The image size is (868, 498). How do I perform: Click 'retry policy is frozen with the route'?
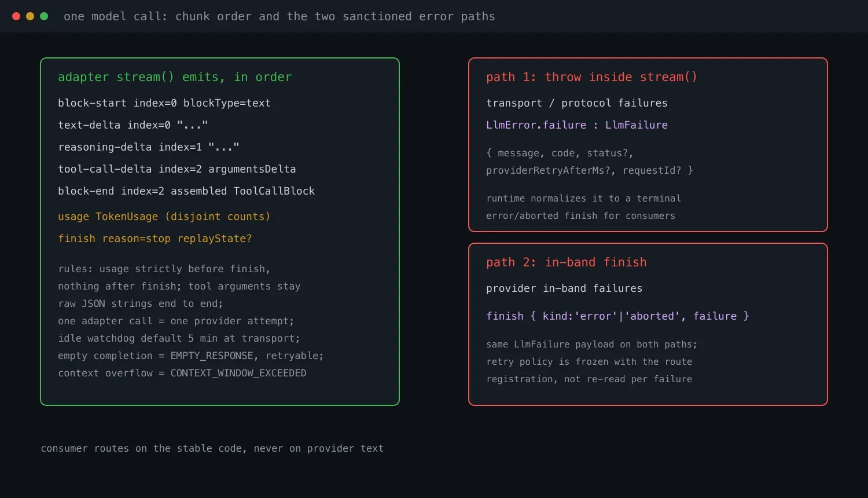pos(589,361)
